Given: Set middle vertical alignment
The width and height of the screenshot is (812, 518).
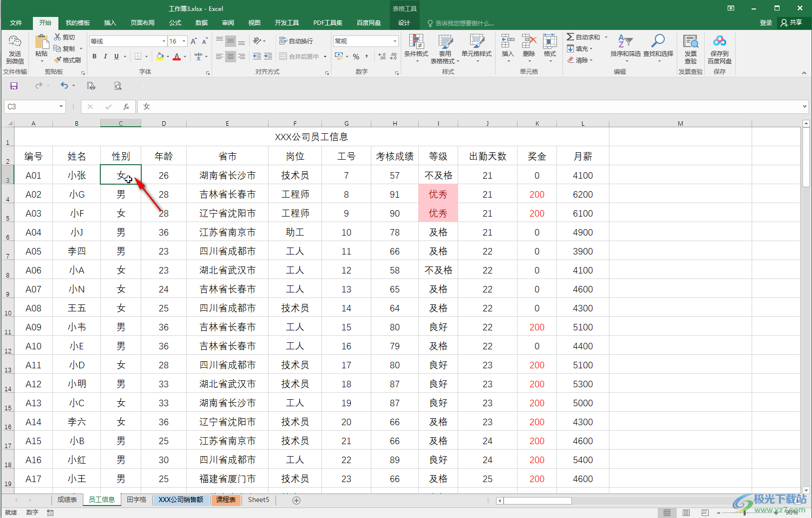Looking at the screenshot, I should tap(231, 41).
